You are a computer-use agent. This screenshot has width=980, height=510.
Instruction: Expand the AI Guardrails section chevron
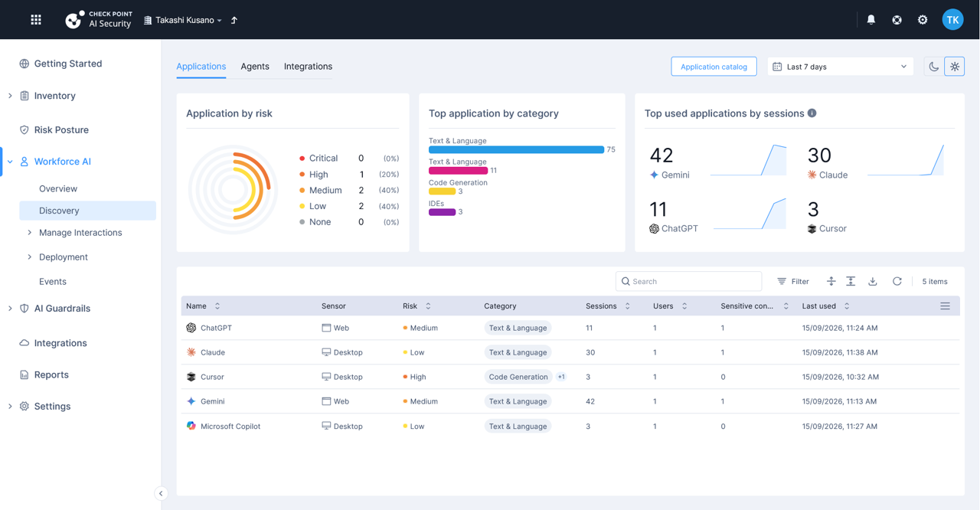click(x=10, y=309)
